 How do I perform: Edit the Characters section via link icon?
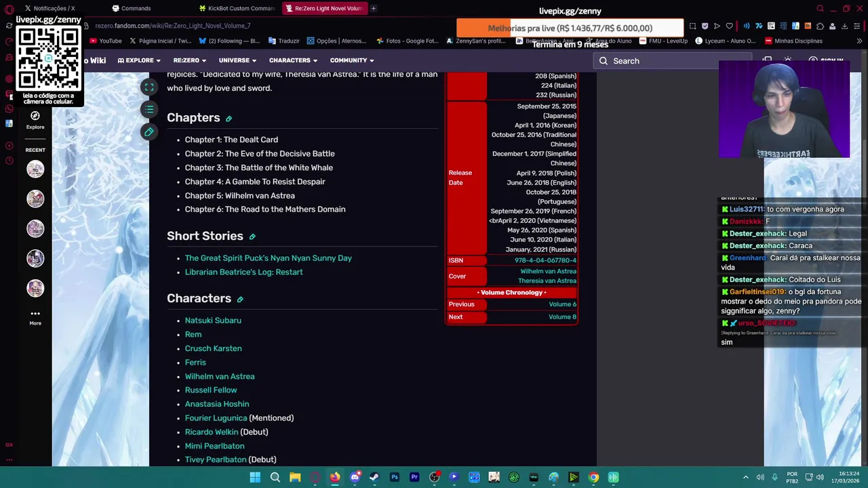pyautogui.click(x=240, y=299)
